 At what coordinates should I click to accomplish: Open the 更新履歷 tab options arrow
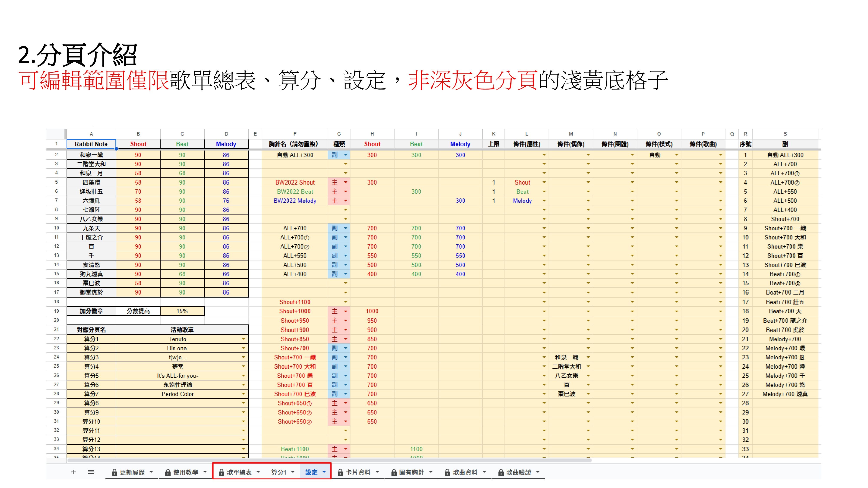pyautogui.click(x=151, y=472)
